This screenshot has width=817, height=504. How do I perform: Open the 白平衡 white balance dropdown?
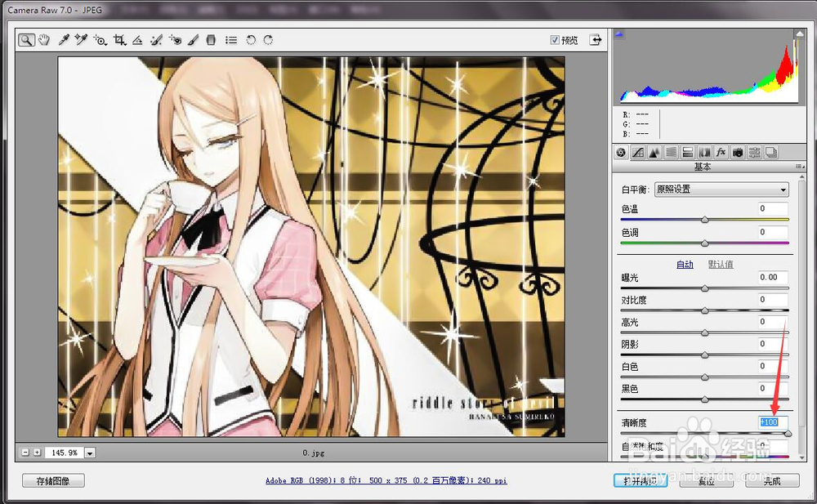(x=721, y=190)
